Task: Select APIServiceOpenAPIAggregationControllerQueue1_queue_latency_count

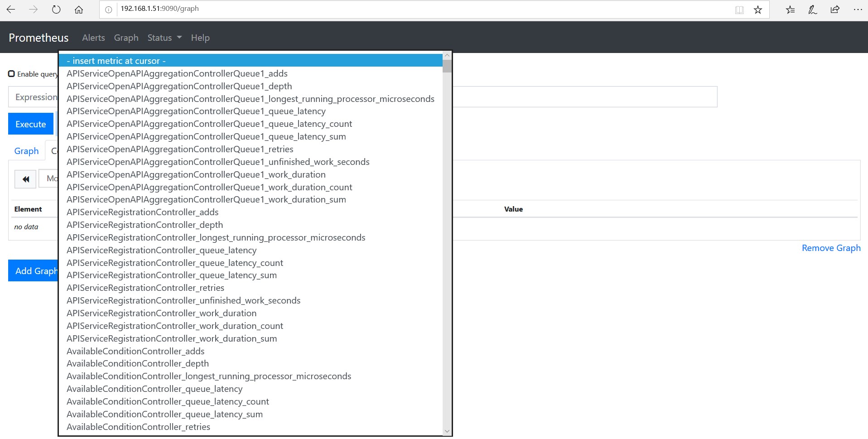Action: pyautogui.click(x=251, y=124)
